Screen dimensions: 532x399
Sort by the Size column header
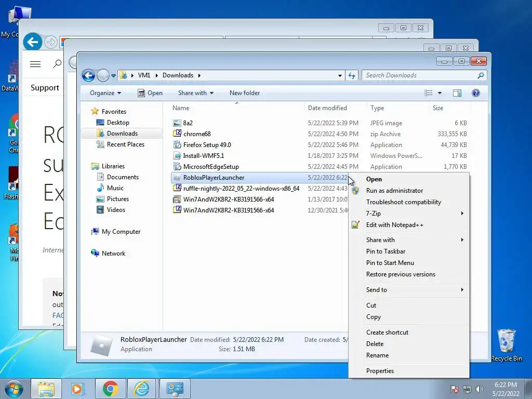point(450,108)
